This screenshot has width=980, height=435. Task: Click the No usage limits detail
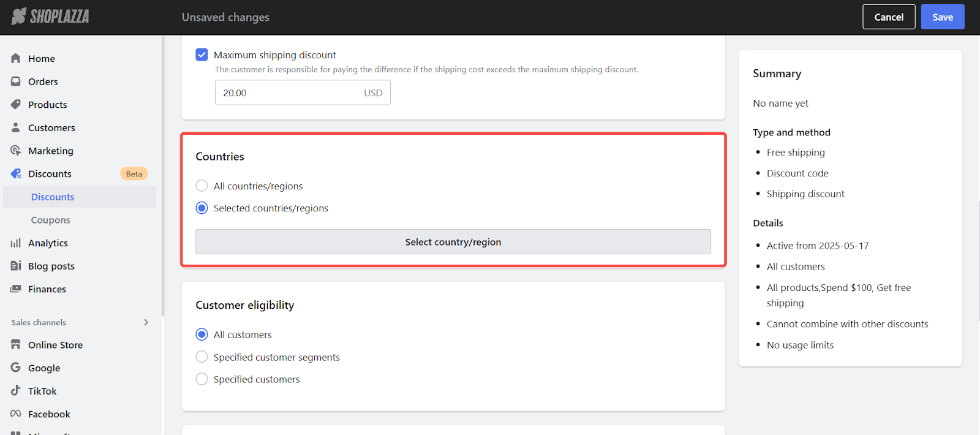point(800,345)
